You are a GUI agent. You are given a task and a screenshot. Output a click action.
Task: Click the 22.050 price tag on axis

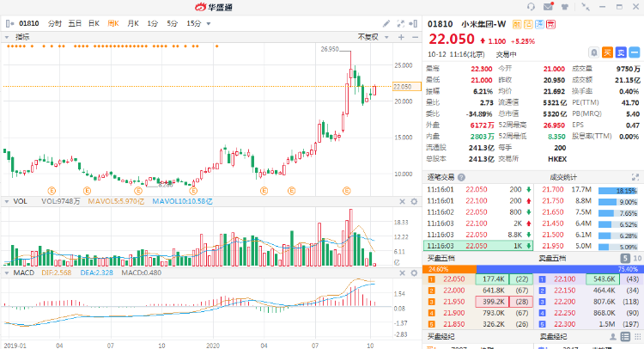pyautogui.click(x=407, y=87)
